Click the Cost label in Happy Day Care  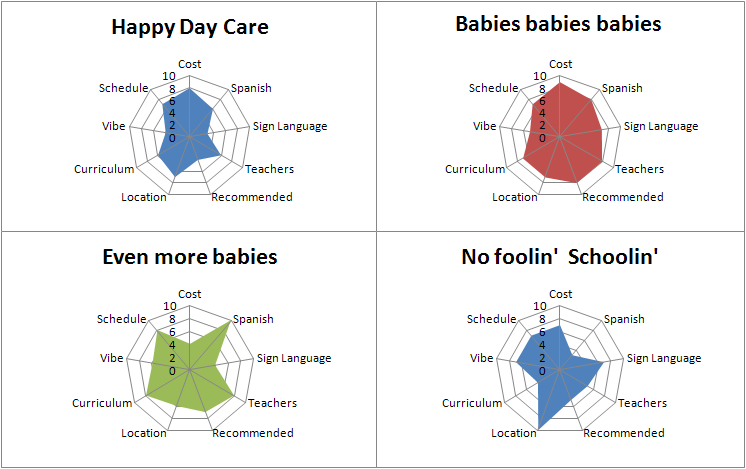pyautogui.click(x=191, y=64)
